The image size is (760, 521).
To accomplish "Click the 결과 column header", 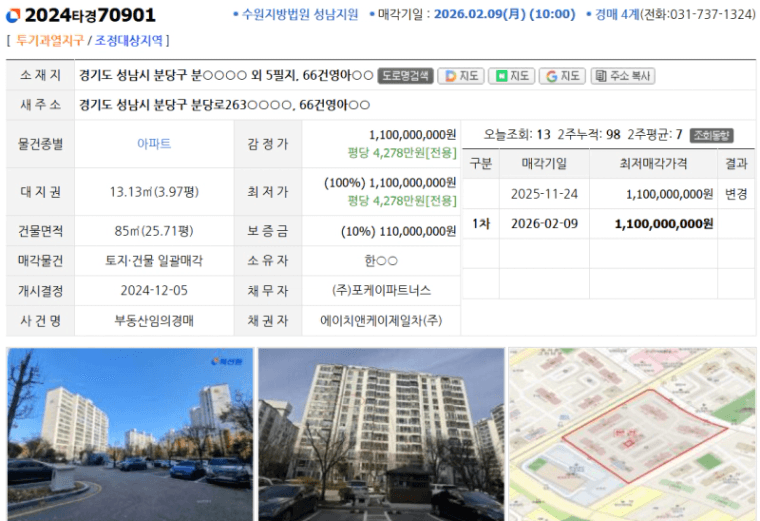I will click(736, 164).
